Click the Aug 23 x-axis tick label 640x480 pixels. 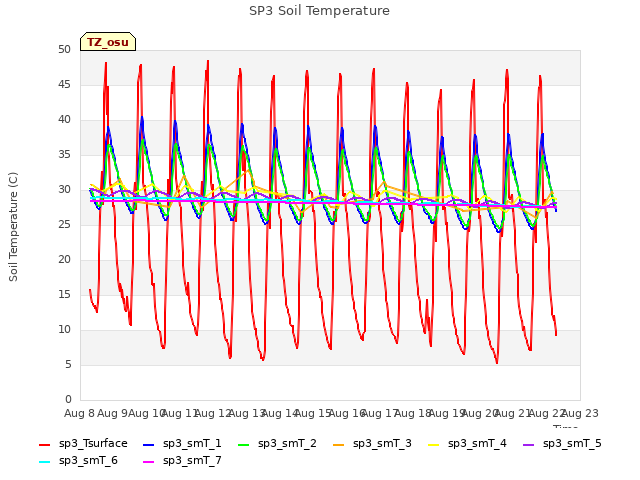pos(580,413)
